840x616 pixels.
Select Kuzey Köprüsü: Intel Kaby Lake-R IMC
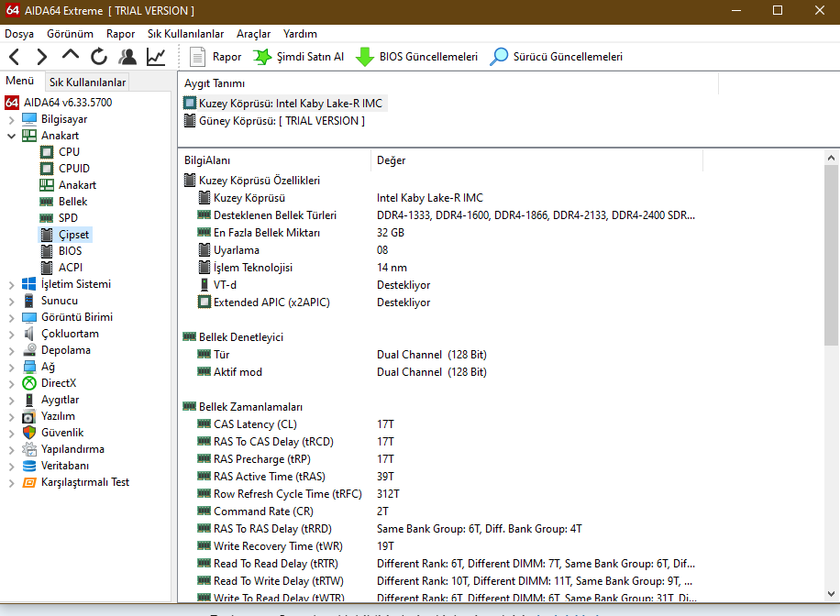point(290,103)
